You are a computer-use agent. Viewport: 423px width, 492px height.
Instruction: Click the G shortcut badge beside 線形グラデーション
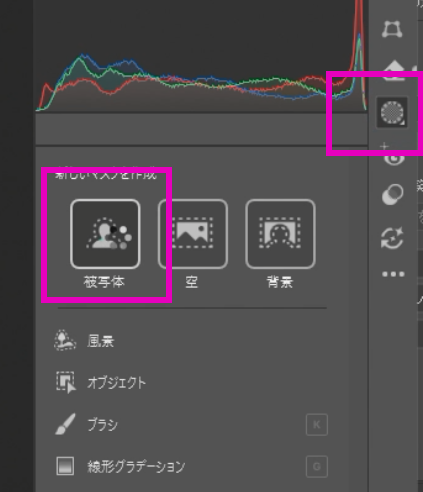(x=317, y=466)
